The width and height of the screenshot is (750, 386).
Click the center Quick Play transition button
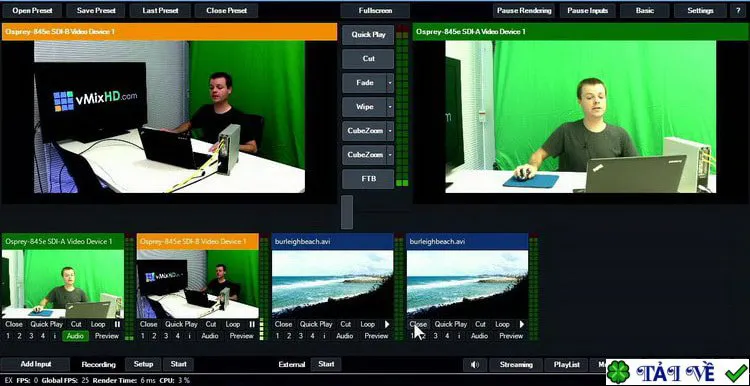(x=368, y=35)
